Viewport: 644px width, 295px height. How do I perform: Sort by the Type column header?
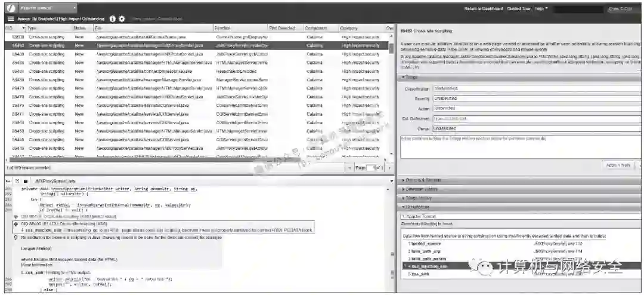click(48, 28)
